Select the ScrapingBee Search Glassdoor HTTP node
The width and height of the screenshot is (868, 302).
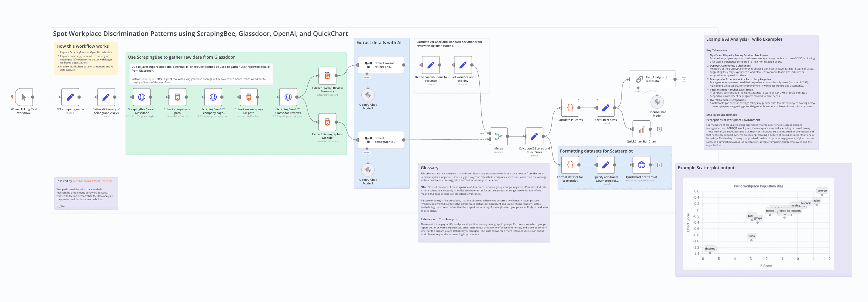(x=142, y=97)
